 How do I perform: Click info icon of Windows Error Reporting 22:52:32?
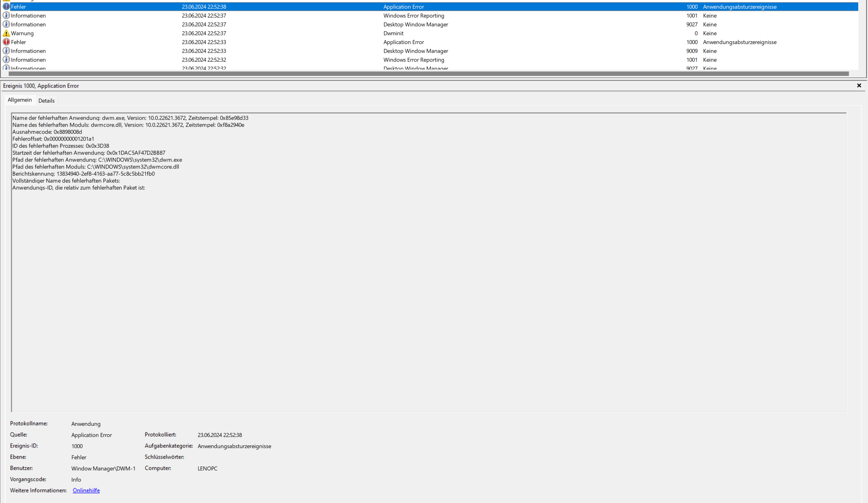pyautogui.click(x=6, y=60)
